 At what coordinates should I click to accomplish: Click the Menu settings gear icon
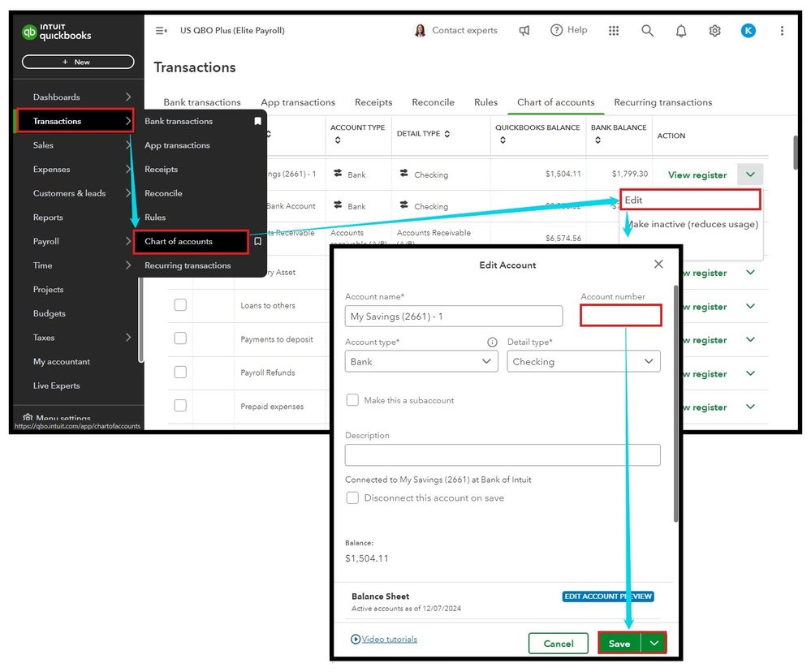(28, 417)
